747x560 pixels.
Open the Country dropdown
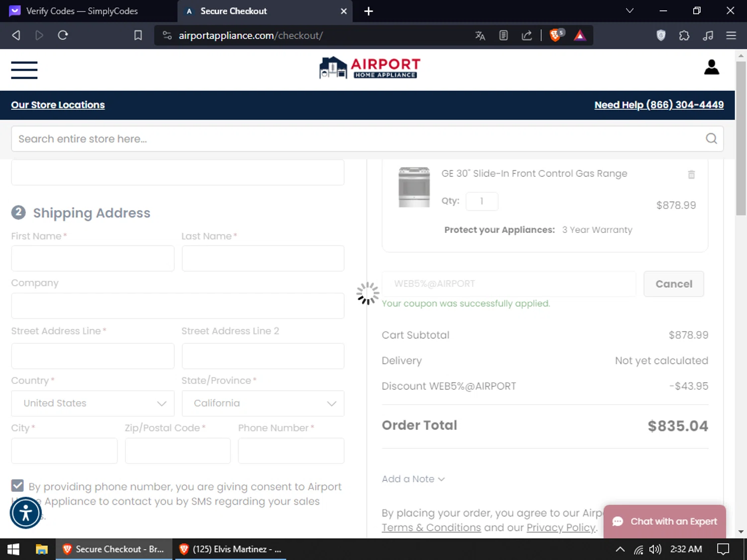coord(93,403)
